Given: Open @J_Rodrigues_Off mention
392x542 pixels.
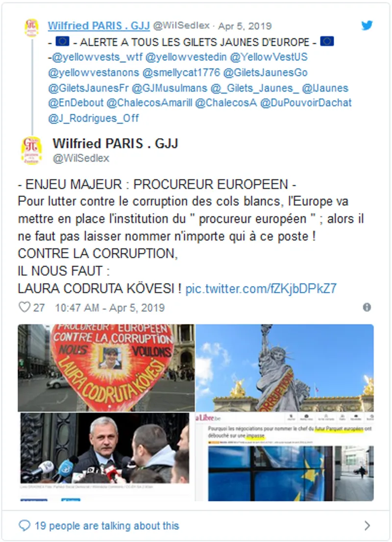Looking at the screenshot, I should [x=93, y=118].
